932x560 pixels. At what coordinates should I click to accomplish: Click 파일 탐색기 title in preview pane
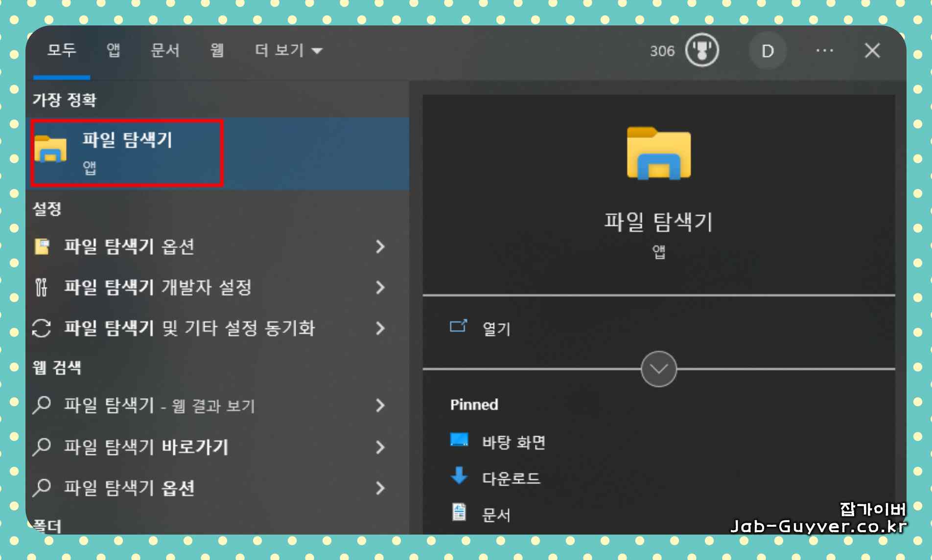pyautogui.click(x=658, y=222)
